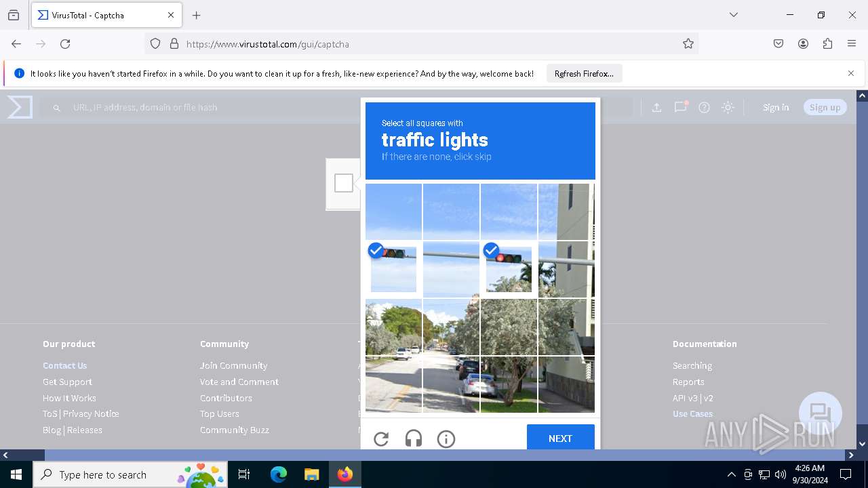Open the Firefox application menu hamburger

pyautogui.click(x=852, y=43)
